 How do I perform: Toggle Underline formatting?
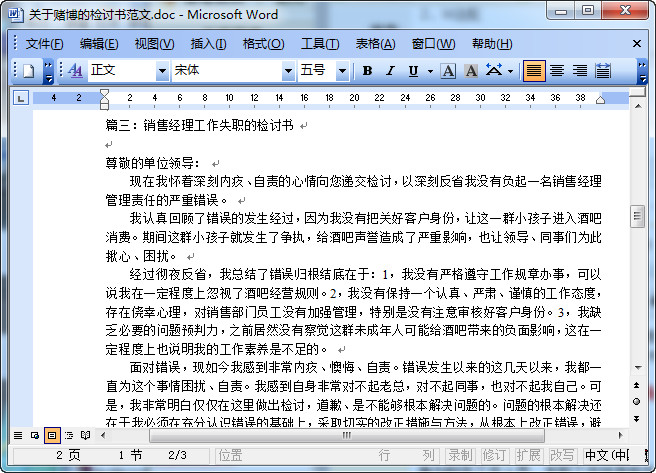[413, 71]
